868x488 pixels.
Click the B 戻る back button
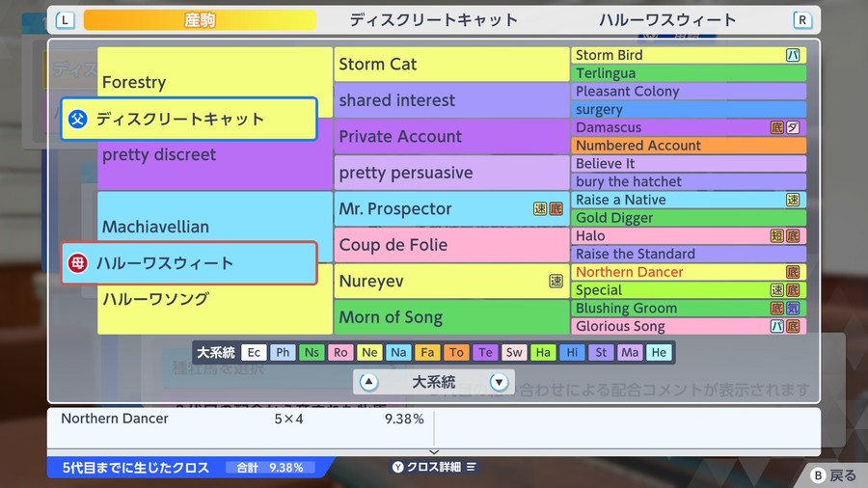pos(833,475)
